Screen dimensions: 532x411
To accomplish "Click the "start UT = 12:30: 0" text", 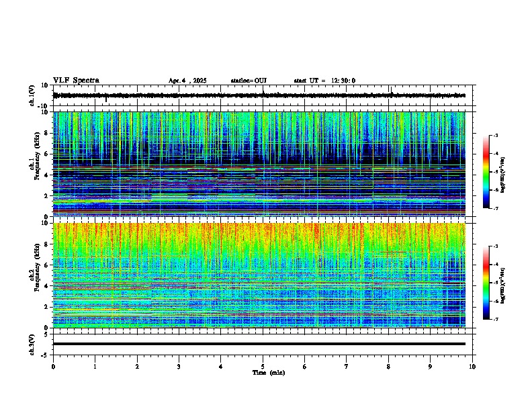I will [324, 81].
